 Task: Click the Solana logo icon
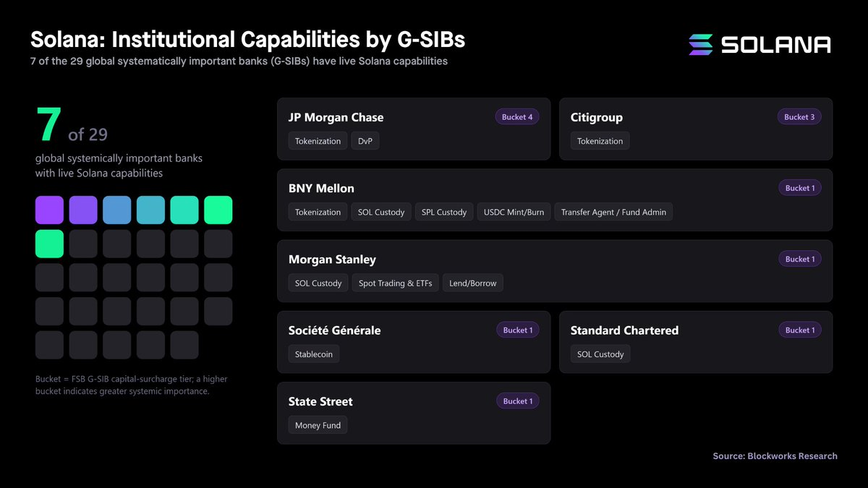tap(701, 44)
